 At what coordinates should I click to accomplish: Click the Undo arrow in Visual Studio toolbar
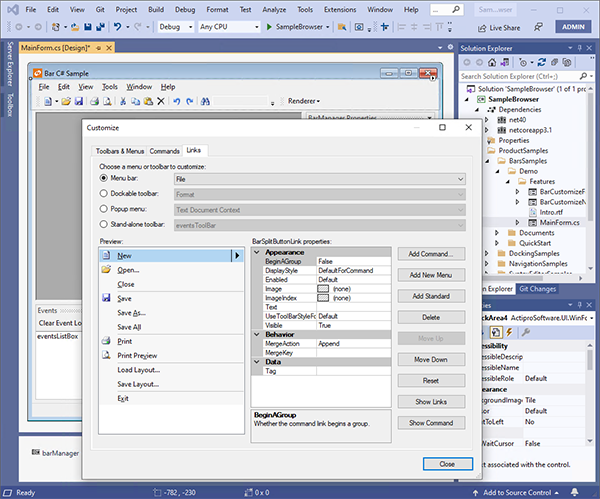pyautogui.click(x=117, y=27)
